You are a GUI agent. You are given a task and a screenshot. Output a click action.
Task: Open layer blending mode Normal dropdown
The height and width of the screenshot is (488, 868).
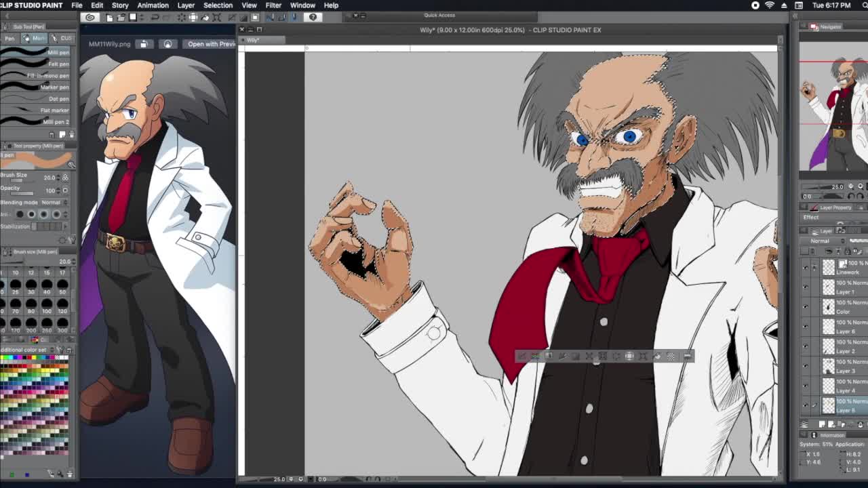(x=827, y=241)
